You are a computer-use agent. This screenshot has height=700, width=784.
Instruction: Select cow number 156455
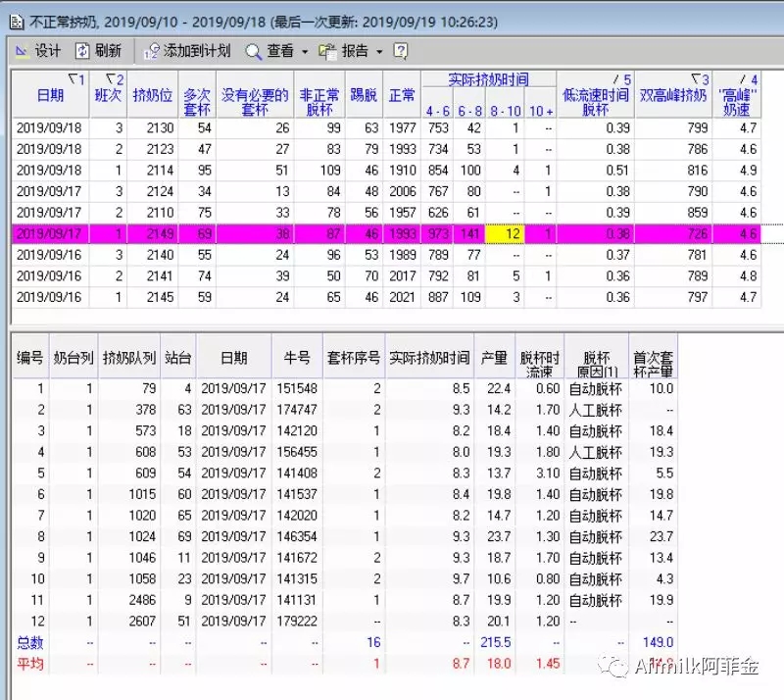tap(297, 452)
